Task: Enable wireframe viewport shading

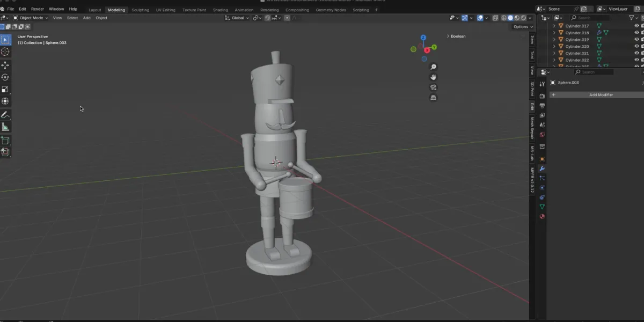Action: point(503,18)
